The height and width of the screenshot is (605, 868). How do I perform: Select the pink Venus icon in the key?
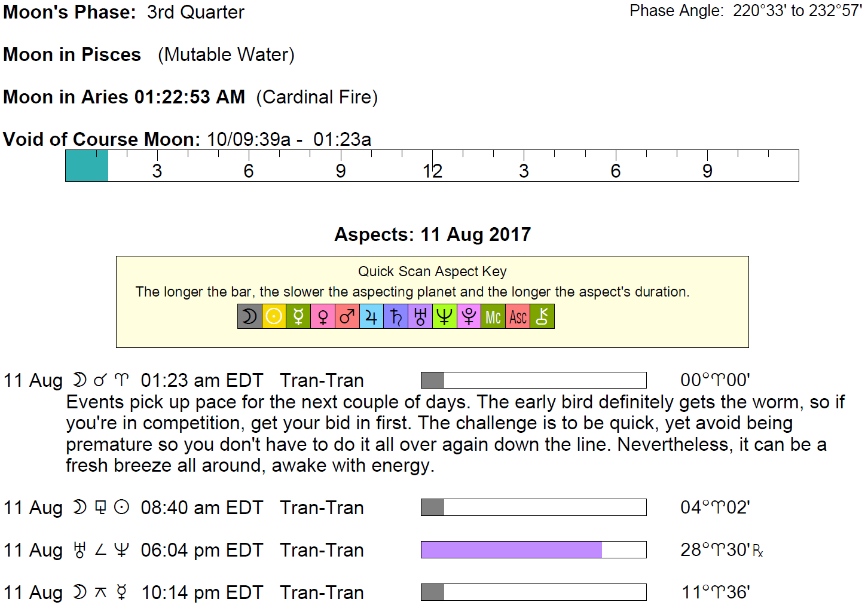click(x=323, y=317)
